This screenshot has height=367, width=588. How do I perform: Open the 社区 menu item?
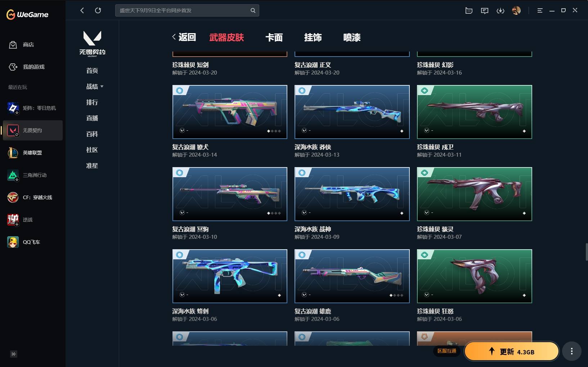point(92,150)
